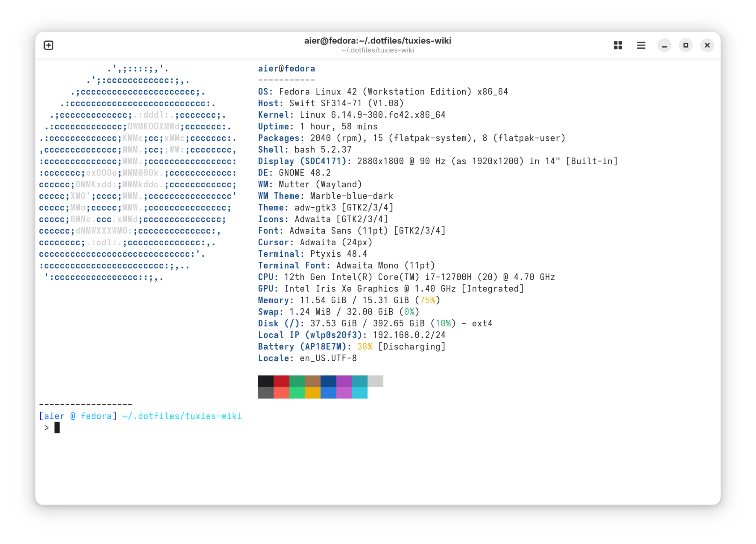Viewport: 756px width, 544px height.
Task: Click the dark red color block in top row
Action: 281,381
